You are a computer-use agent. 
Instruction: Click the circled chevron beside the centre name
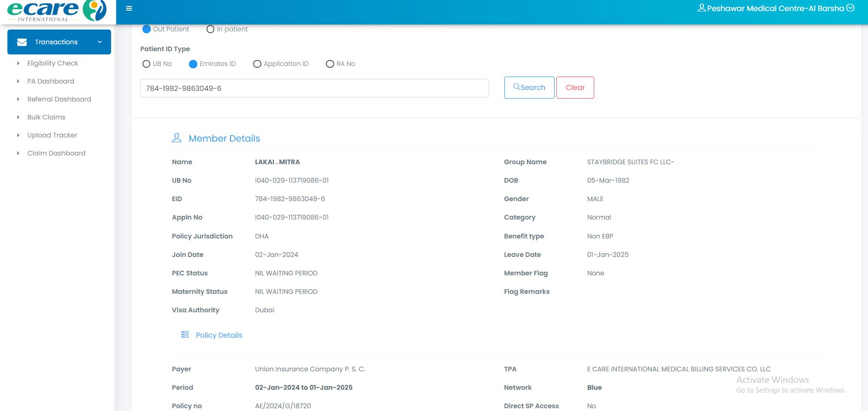coord(850,8)
